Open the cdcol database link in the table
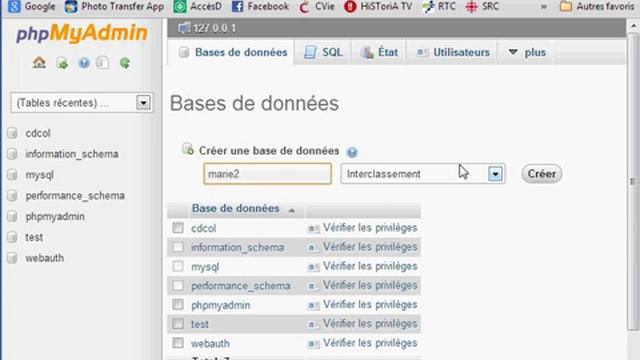This screenshot has width=640, height=360. (203, 228)
